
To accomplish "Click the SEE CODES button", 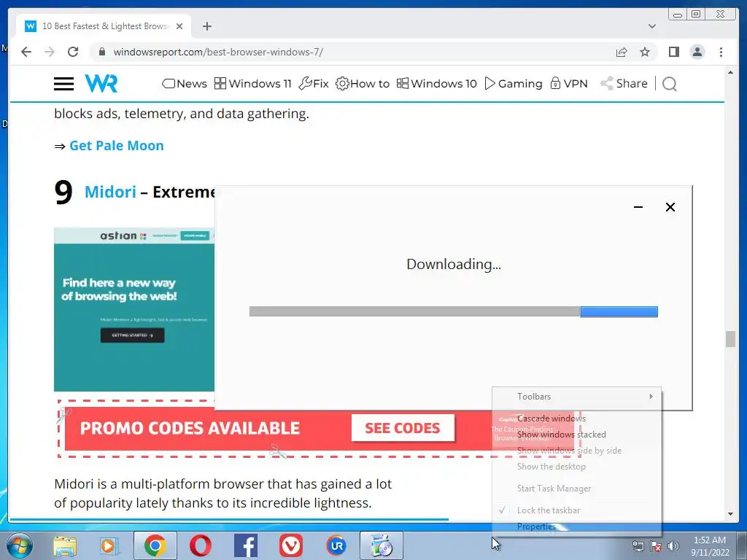I will [403, 428].
